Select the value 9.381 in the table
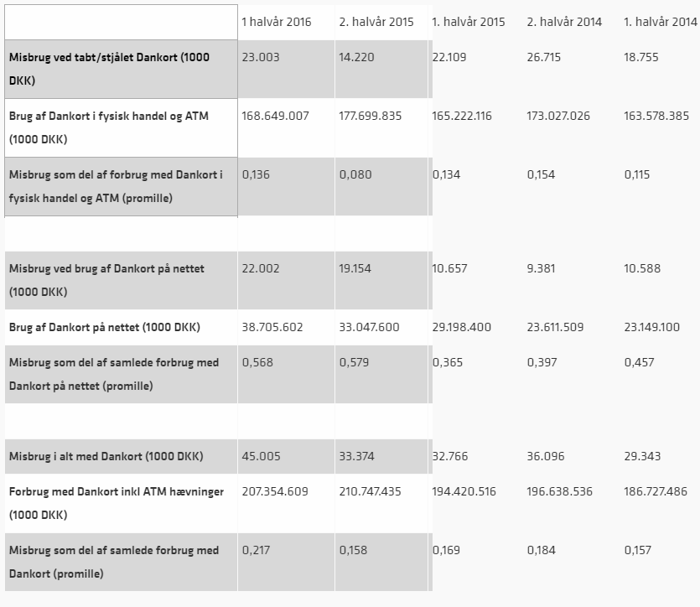The height and width of the screenshot is (607, 700). pos(544,269)
